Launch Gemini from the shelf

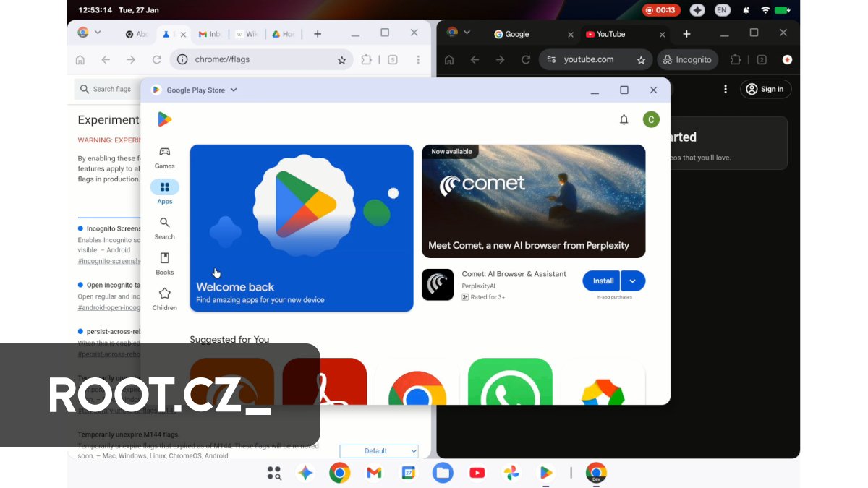coord(305,473)
